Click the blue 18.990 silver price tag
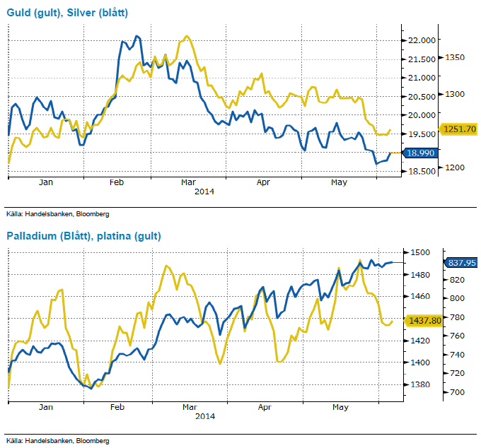This screenshot has height=448, width=481. (418, 153)
